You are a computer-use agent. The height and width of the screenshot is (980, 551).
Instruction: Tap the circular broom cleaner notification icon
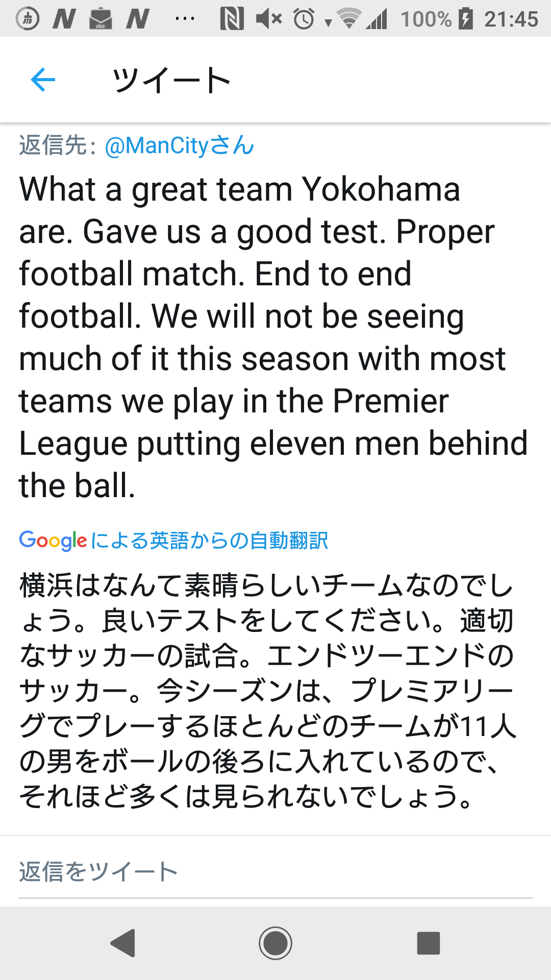pos(28,19)
